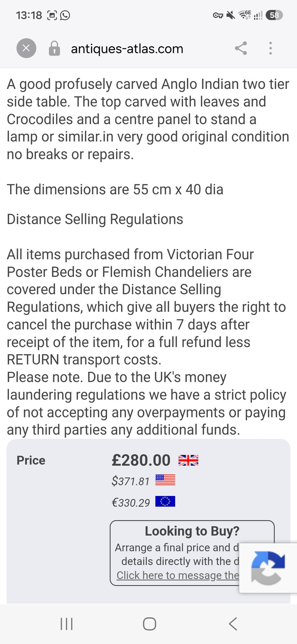Open Android recent apps button
Screen dimensions: 297x644
pos(67,624)
